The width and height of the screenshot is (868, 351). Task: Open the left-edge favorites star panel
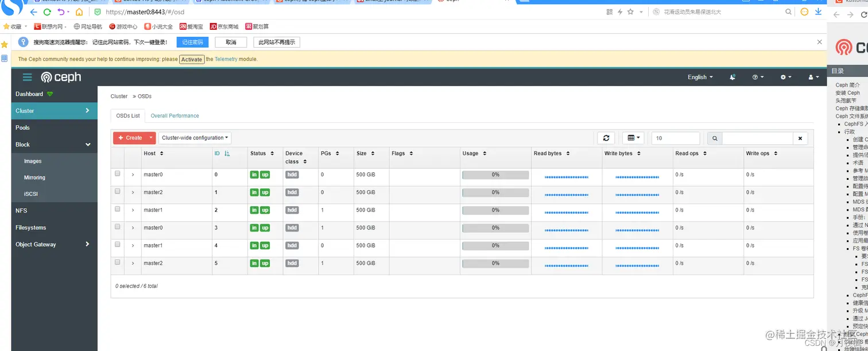coord(5,44)
